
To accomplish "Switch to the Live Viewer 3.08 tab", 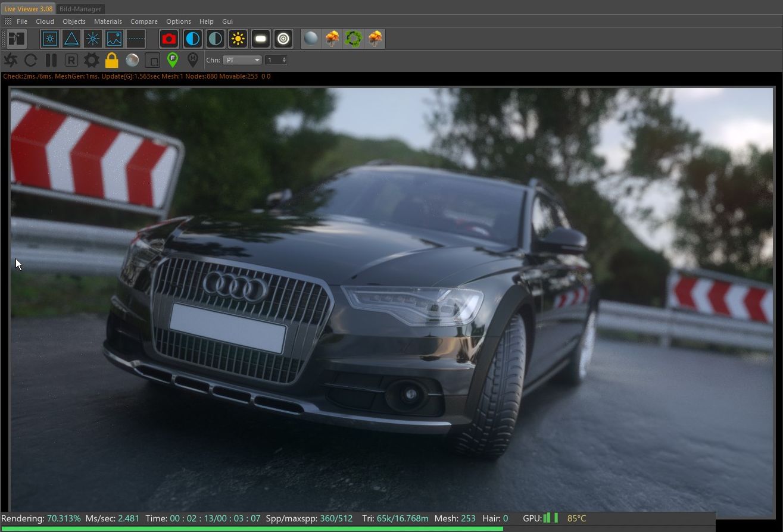I will 28,9.
